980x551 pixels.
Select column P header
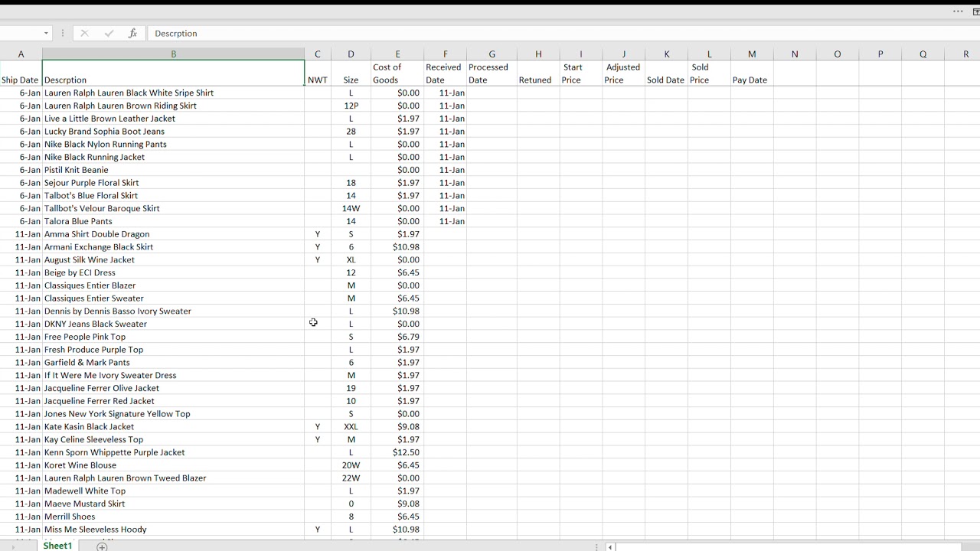coord(880,54)
